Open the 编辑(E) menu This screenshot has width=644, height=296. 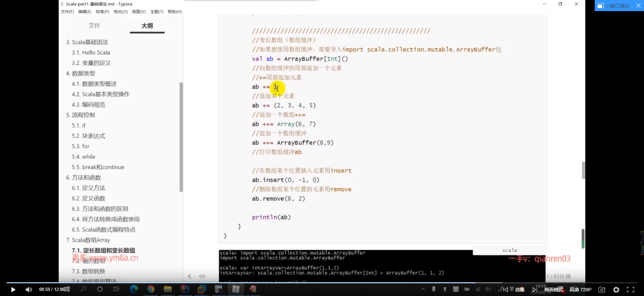pyautogui.click(x=85, y=12)
